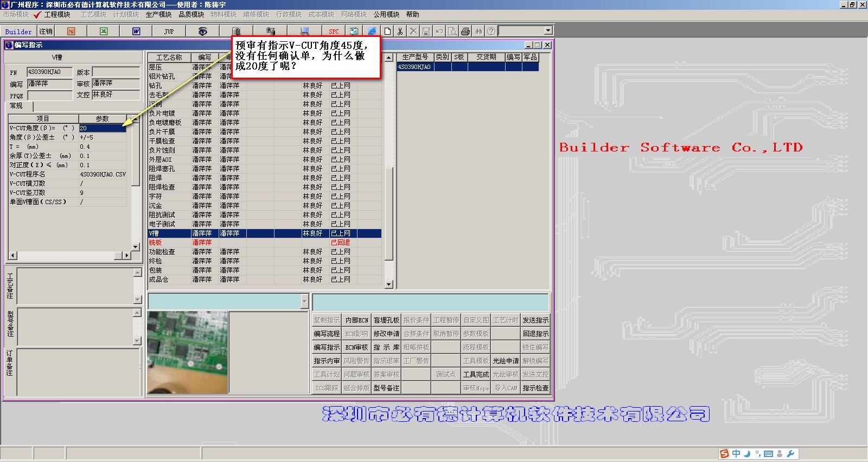This screenshot has height=462, width=868.
Task: Open the dropdown above the PCB thumbnail
Action: click(304, 301)
